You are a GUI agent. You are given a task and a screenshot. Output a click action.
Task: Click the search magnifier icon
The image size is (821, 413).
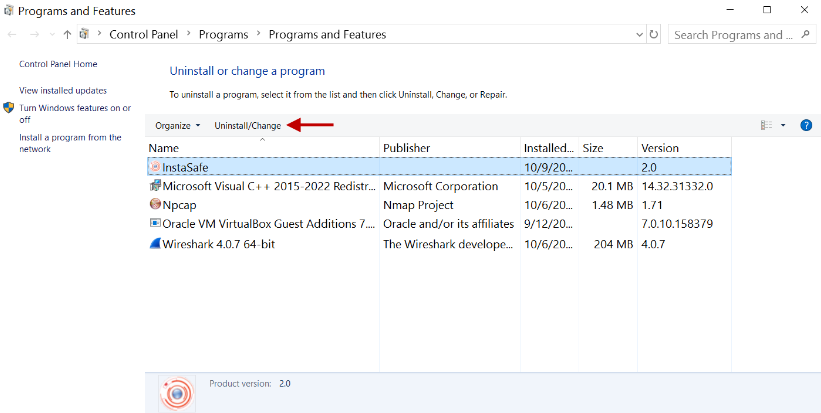click(x=805, y=35)
